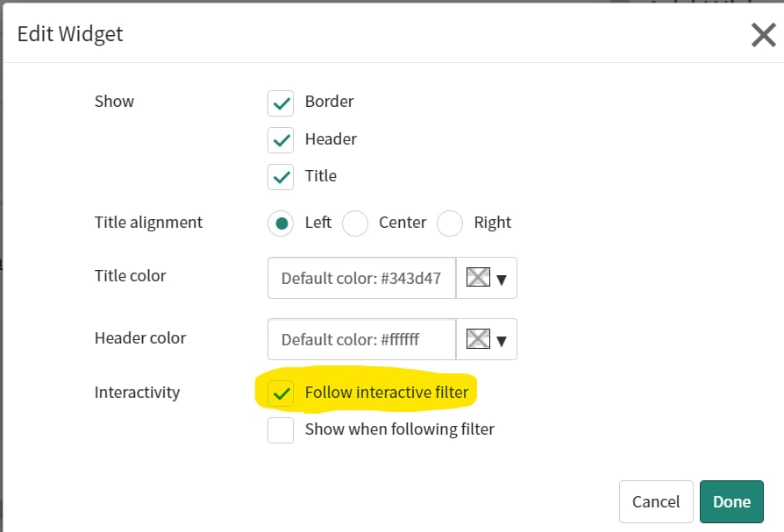Uncheck the Border checkbox
This screenshot has height=532, width=784.
(x=281, y=103)
